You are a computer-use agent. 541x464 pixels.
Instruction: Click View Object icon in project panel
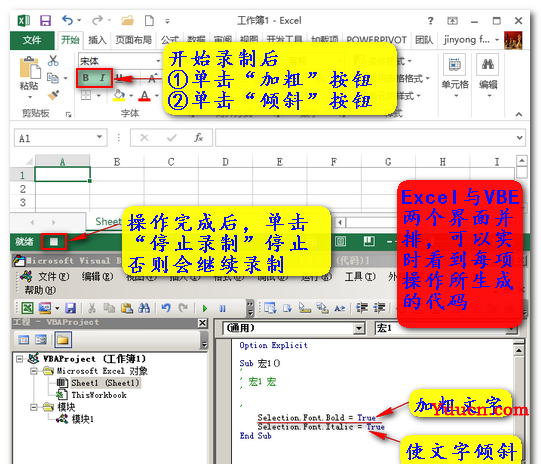coord(41,340)
